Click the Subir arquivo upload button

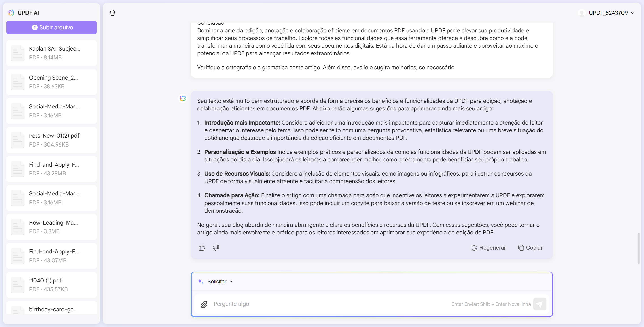click(x=51, y=27)
